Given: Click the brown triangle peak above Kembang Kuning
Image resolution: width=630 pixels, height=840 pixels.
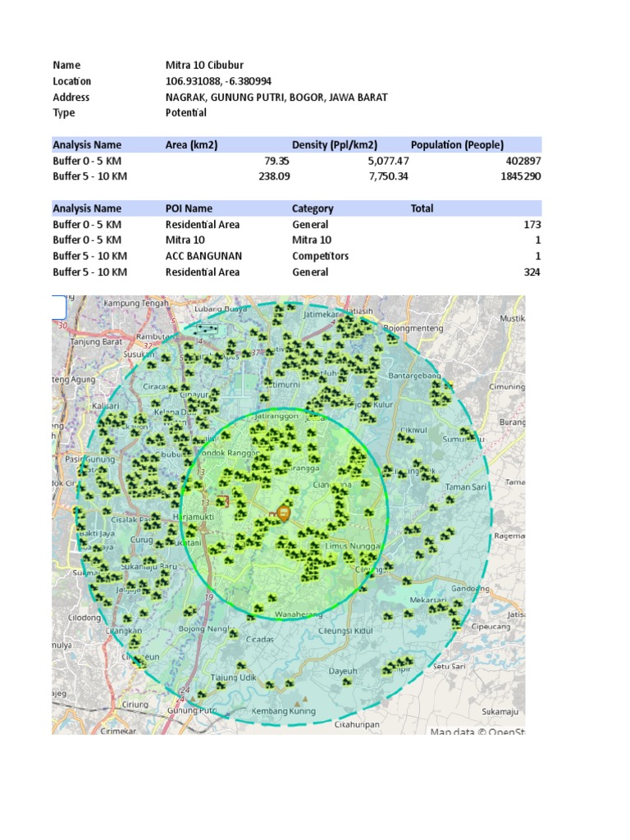Looking at the screenshot, I should click(304, 701).
